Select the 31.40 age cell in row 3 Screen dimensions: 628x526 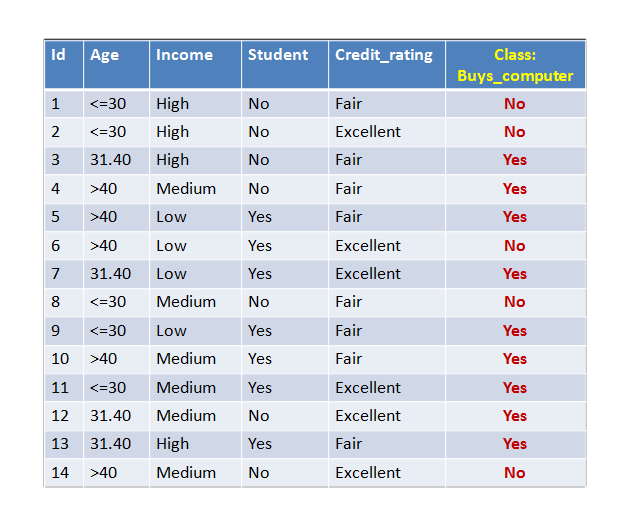[x=116, y=160]
